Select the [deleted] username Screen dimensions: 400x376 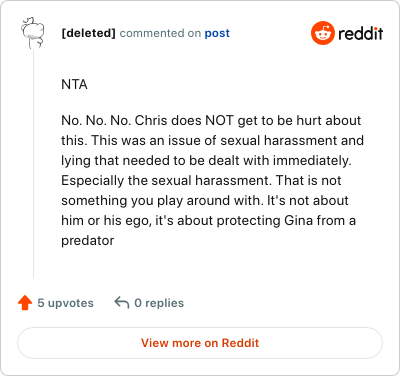88,33
